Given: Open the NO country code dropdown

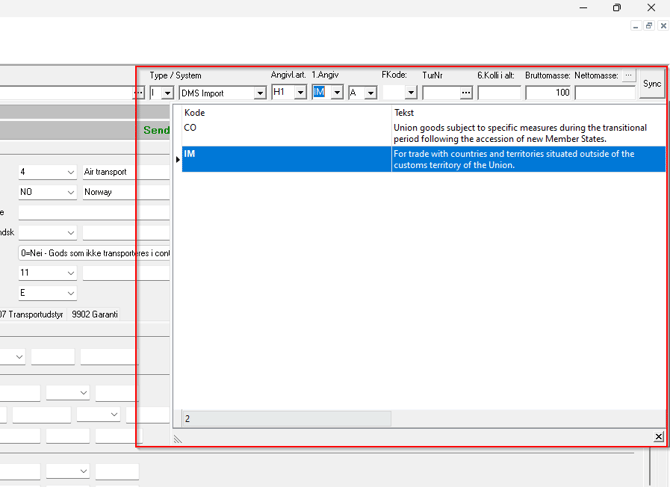Looking at the screenshot, I should [70, 192].
